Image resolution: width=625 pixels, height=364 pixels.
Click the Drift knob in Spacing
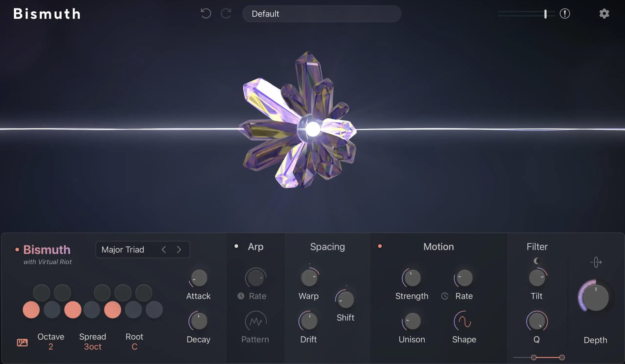tap(309, 321)
